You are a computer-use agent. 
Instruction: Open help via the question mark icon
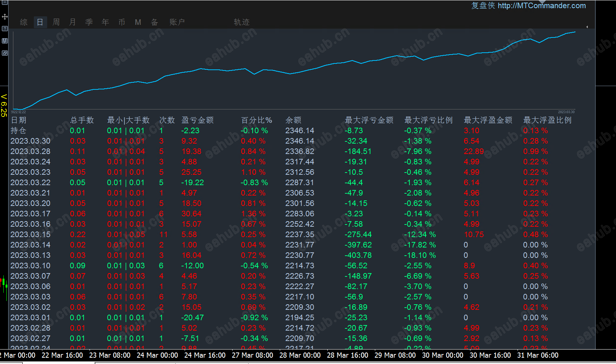click(x=5, y=29)
